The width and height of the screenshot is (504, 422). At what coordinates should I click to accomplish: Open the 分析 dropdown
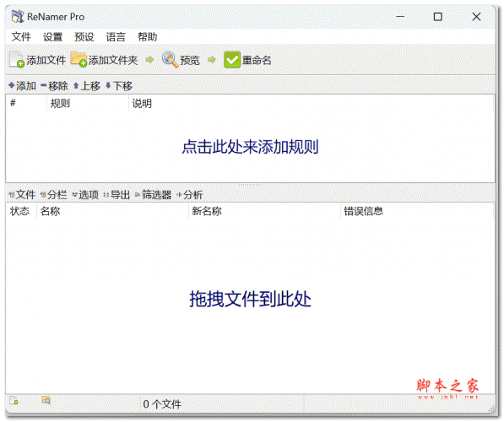pyautogui.click(x=190, y=194)
